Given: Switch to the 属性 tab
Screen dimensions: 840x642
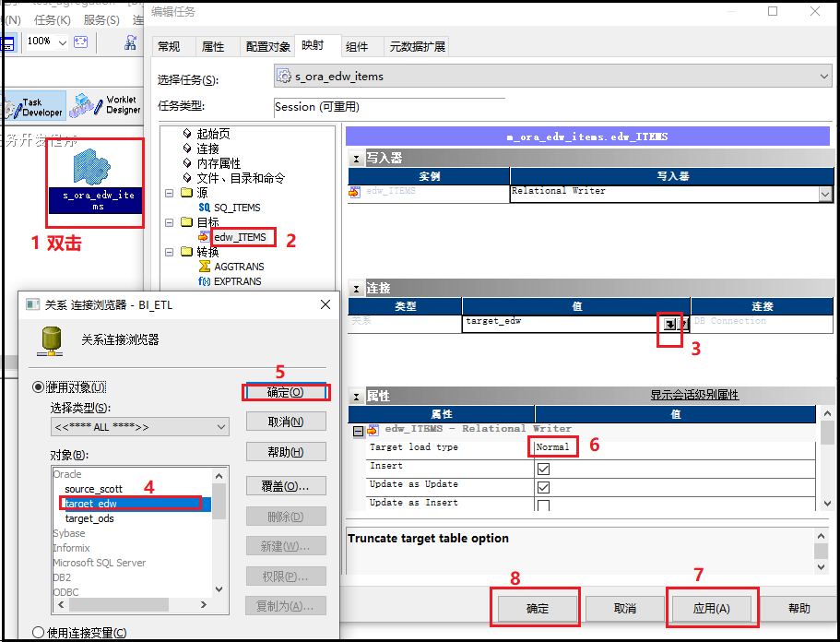Looking at the screenshot, I should point(213,47).
